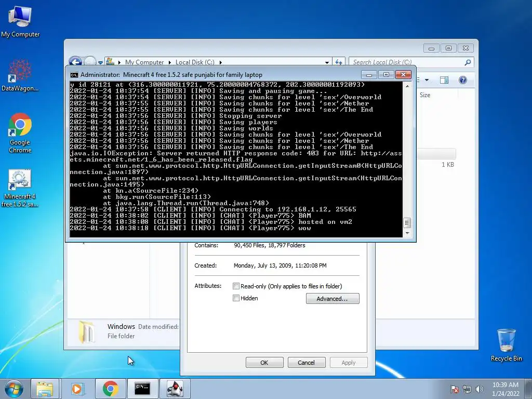Click Show Desktop strip at taskbar end
The width and height of the screenshot is (532, 399).
[529, 389]
